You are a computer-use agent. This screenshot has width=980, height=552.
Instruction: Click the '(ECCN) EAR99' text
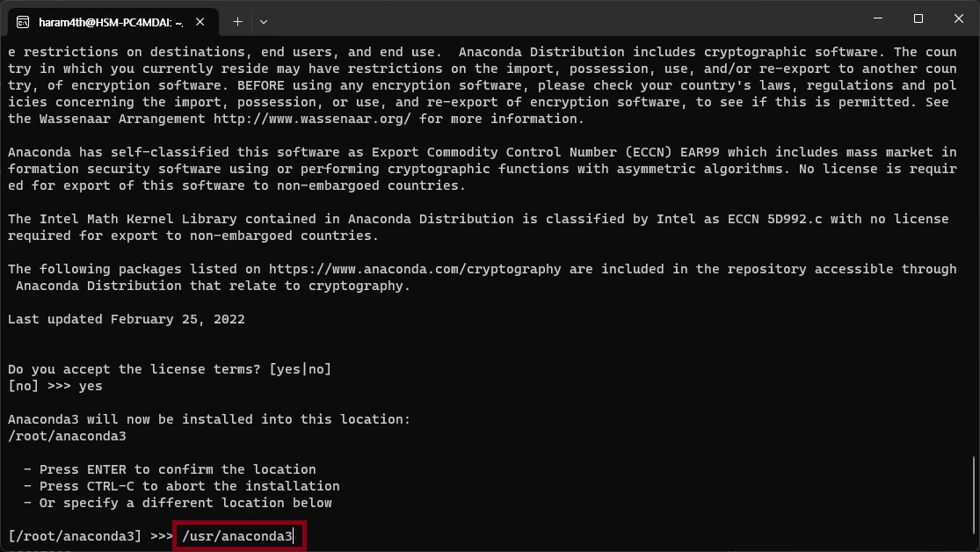point(671,152)
